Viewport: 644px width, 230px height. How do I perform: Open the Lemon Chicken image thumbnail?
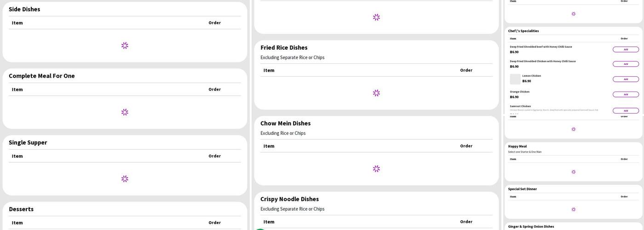pyautogui.click(x=515, y=79)
